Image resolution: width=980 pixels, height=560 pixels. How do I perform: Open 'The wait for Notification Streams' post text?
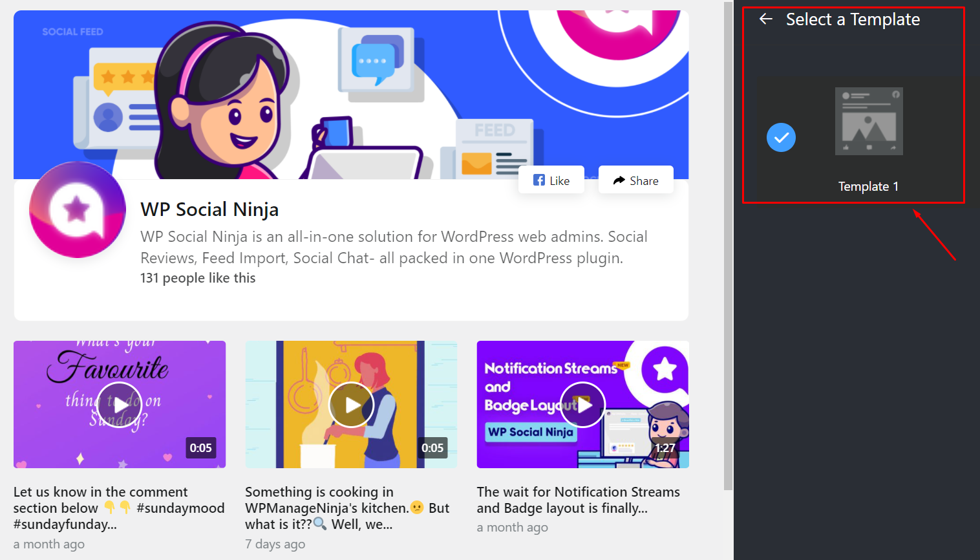tap(579, 500)
